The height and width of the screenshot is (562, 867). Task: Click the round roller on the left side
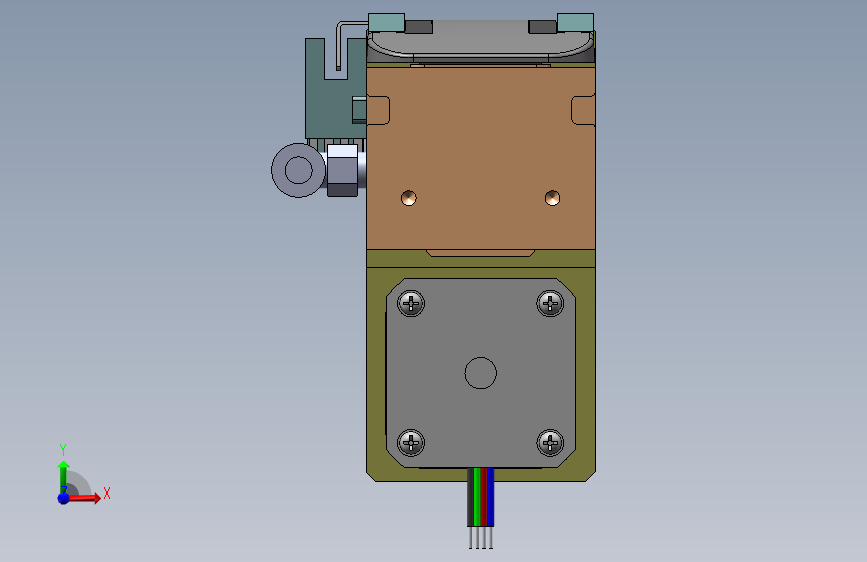(298, 170)
